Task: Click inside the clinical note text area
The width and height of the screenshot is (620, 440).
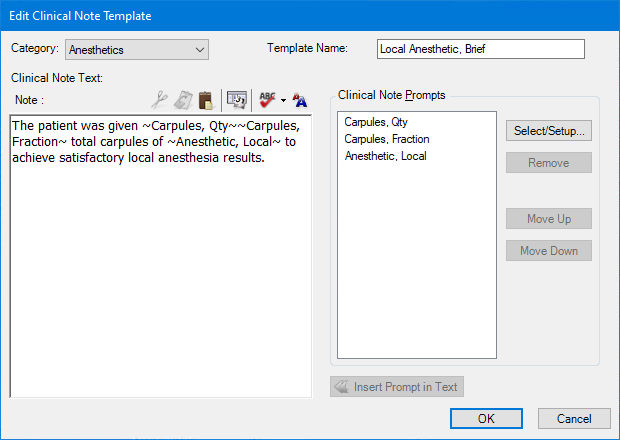Action: (x=160, y=280)
